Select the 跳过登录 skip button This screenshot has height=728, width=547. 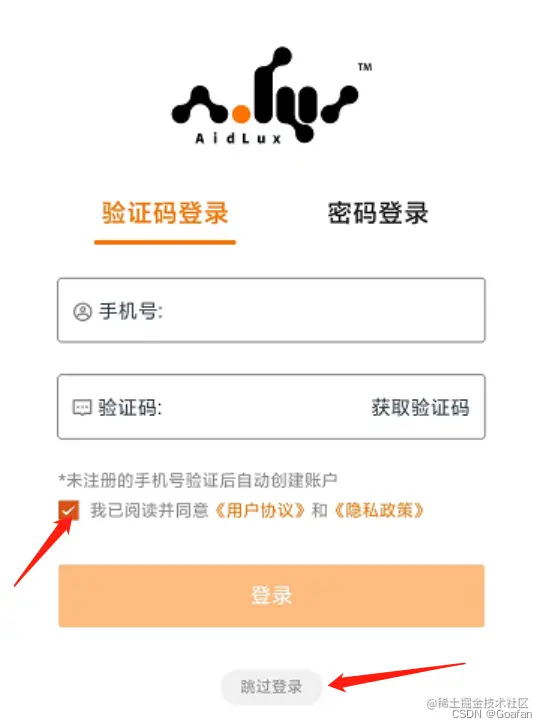pos(271,687)
